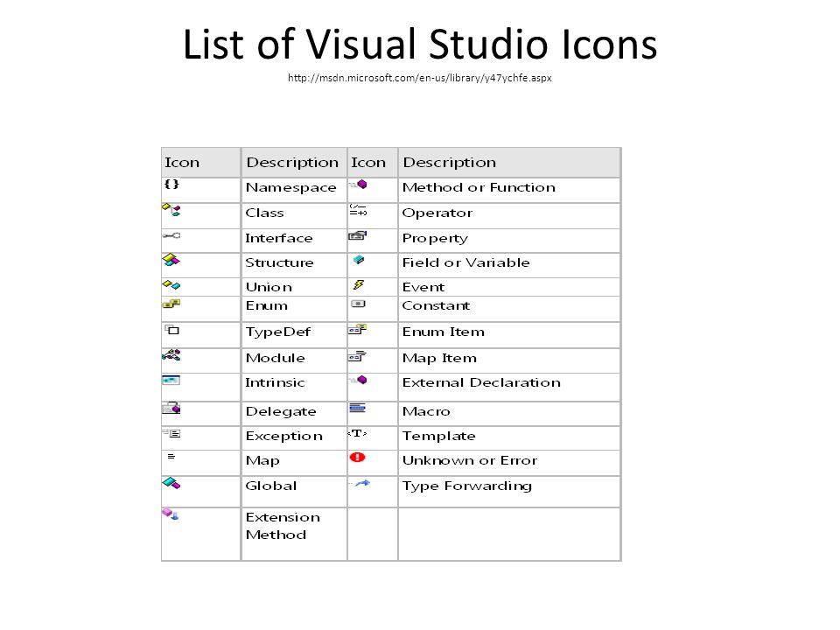This screenshot has height=630, width=840.
Task: Select the 'Map Item' description text
Action: (440, 359)
